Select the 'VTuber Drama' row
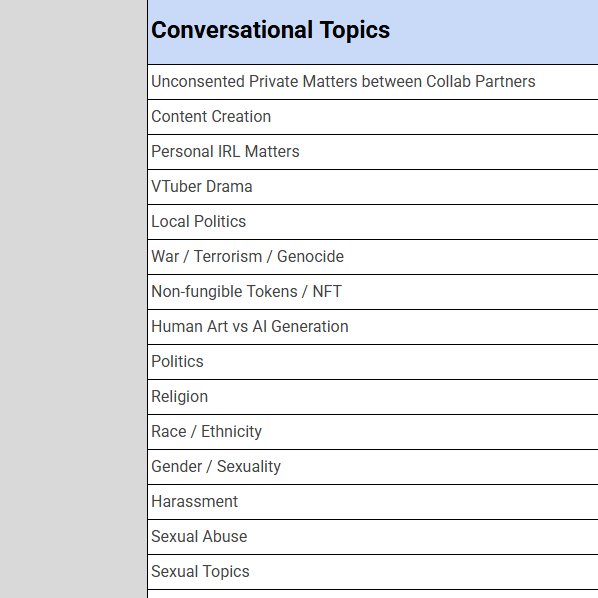Viewport: 598px width, 598px height. pyautogui.click(x=373, y=187)
